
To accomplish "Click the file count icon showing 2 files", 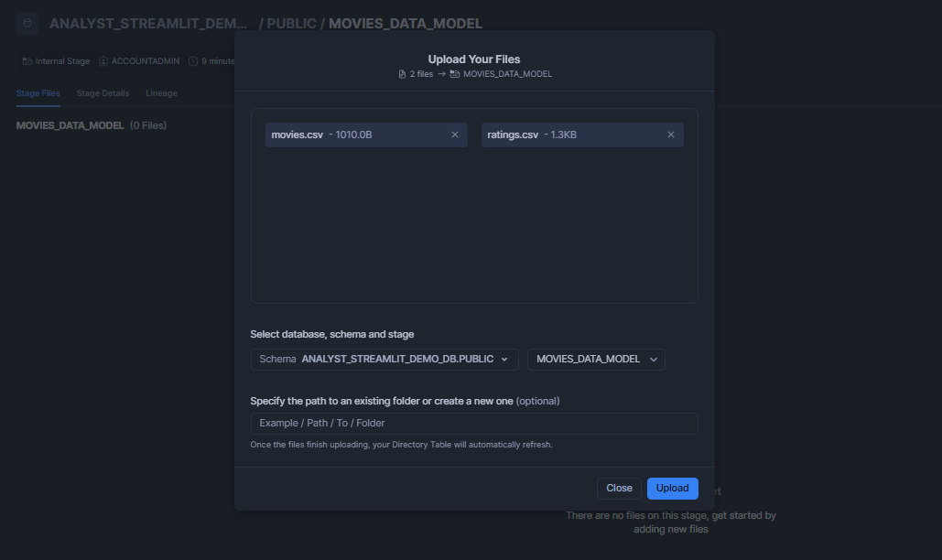I will pyautogui.click(x=401, y=73).
